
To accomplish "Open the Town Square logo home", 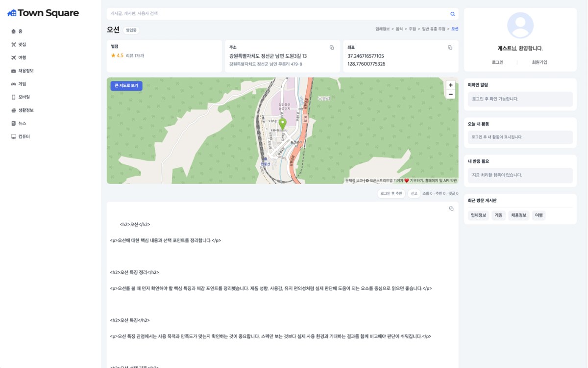I will [43, 13].
